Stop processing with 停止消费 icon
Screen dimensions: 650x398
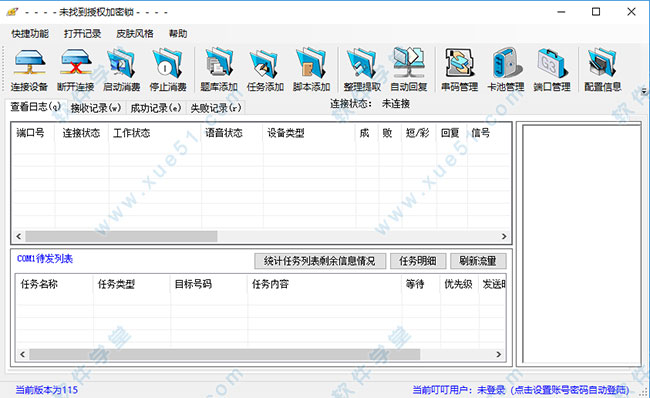pos(168,69)
